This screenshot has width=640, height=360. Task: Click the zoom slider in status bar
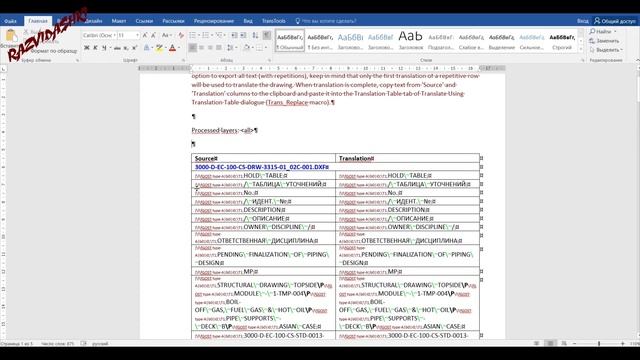coord(599,344)
